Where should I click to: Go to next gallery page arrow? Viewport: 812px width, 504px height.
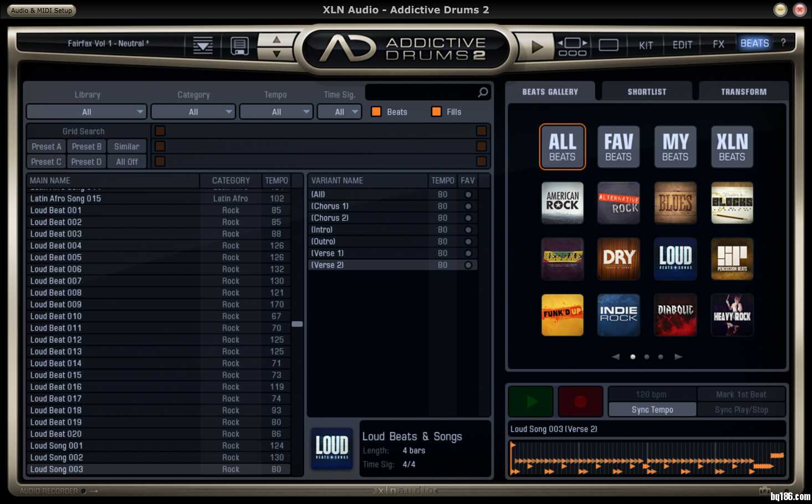[678, 357]
